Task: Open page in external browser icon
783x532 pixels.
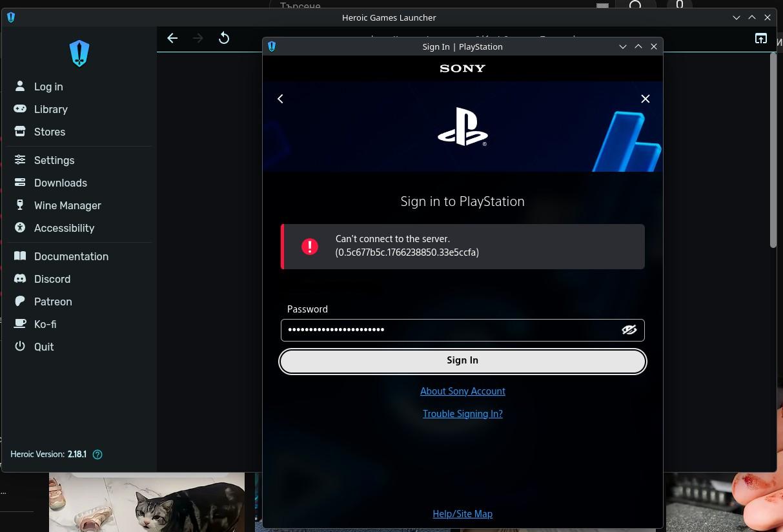Action: pyautogui.click(x=761, y=38)
